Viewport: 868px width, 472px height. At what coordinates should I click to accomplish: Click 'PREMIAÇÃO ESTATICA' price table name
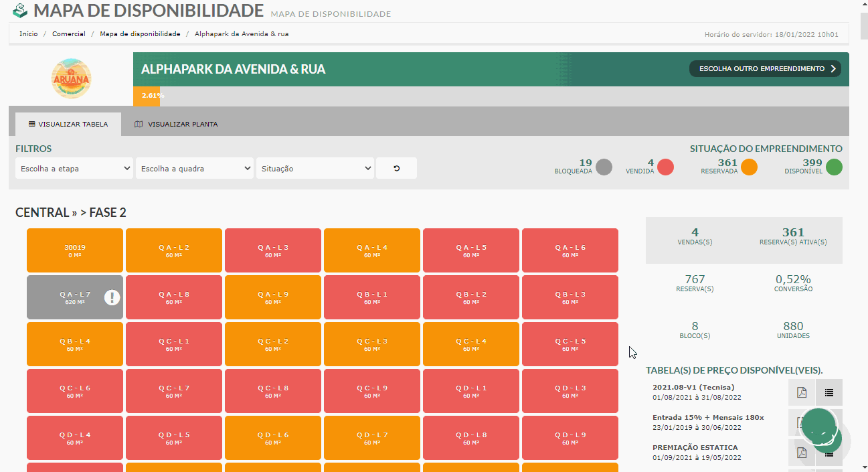[x=695, y=447]
